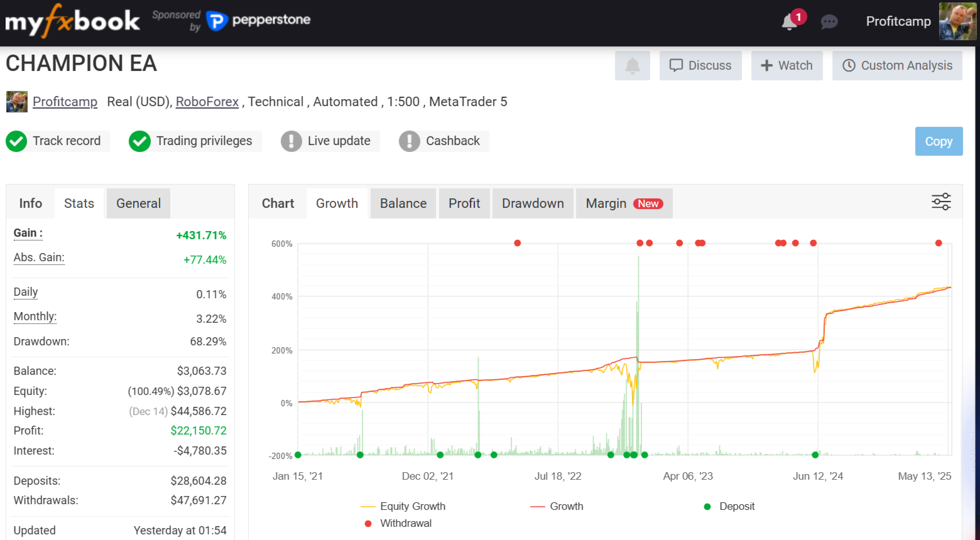Click the myfxbook logo
The image size is (980, 540).
pos(72,22)
